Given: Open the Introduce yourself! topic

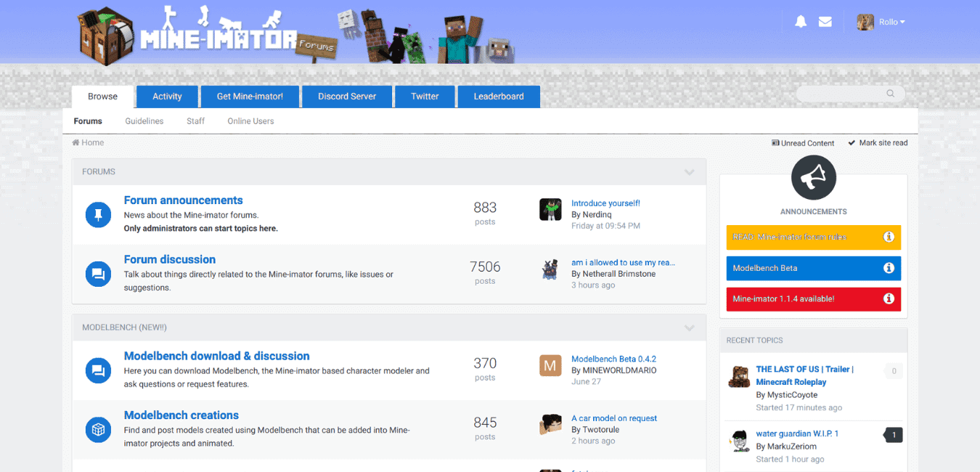Looking at the screenshot, I should [x=605, y=203].
